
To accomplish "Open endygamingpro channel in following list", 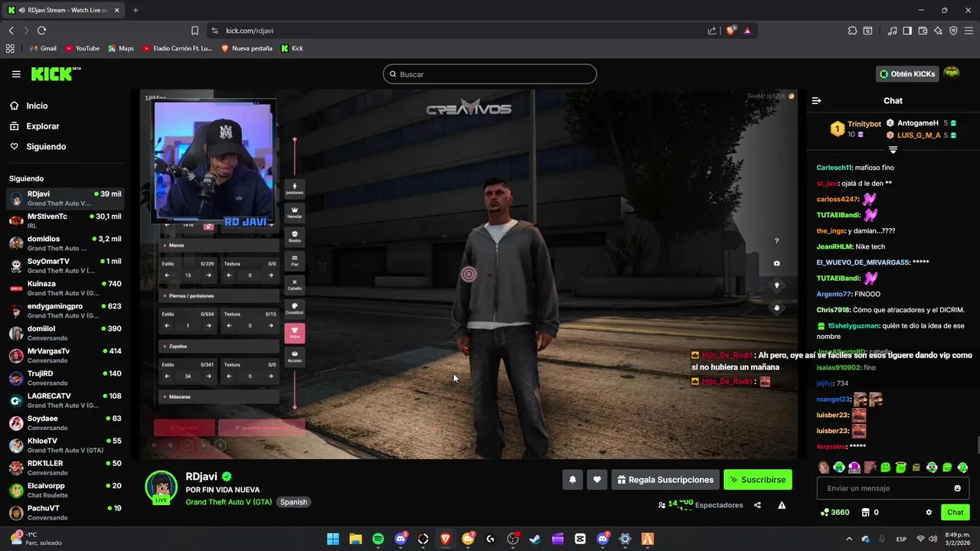I will 65,310.
